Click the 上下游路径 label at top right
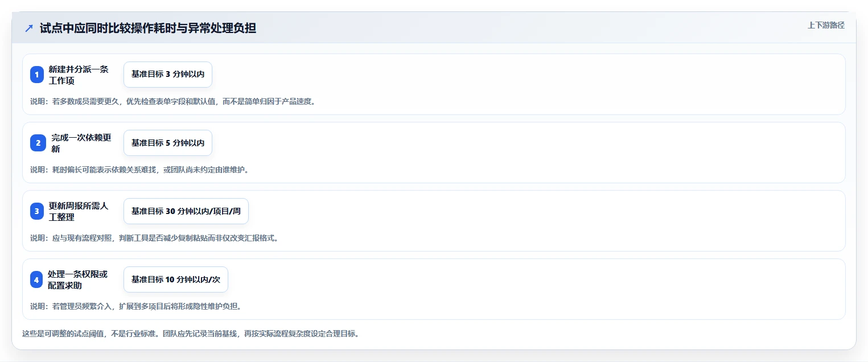The width and height of the screenshot is (868, 362). pos(826,25)
